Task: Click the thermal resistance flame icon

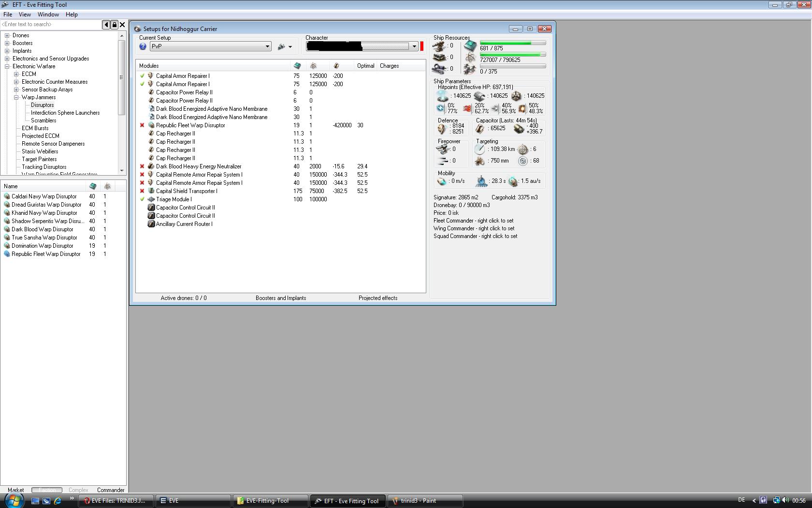Action: coord(467,108)
